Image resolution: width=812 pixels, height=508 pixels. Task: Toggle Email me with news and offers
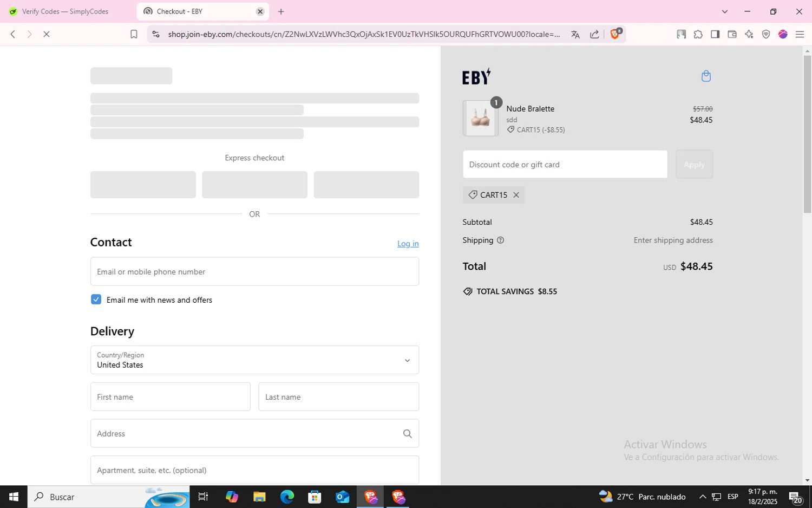coord(96,299)
